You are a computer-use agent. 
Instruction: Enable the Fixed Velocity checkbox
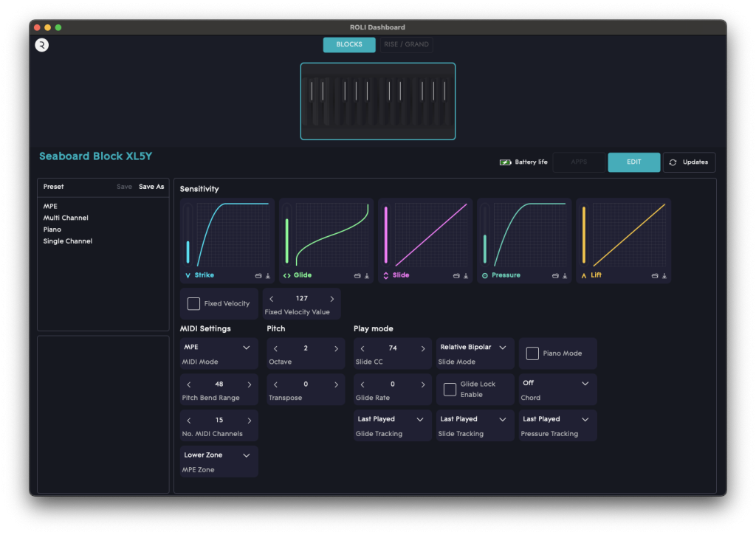click(x=193, y=303)
